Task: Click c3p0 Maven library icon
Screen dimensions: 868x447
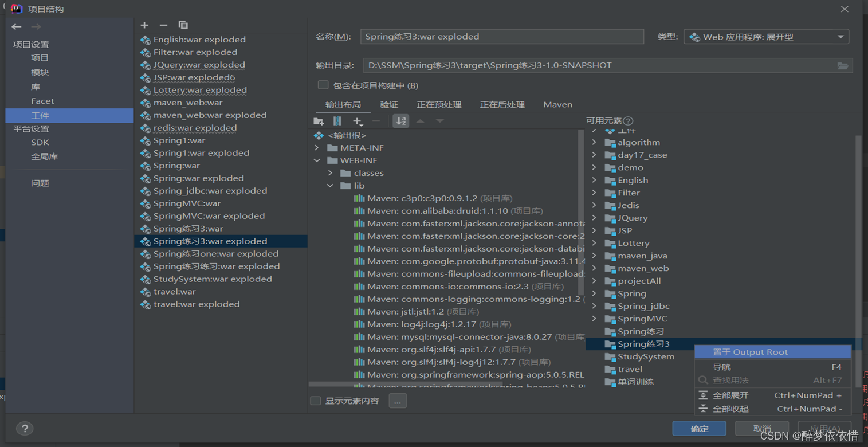Action: (359, 198)
